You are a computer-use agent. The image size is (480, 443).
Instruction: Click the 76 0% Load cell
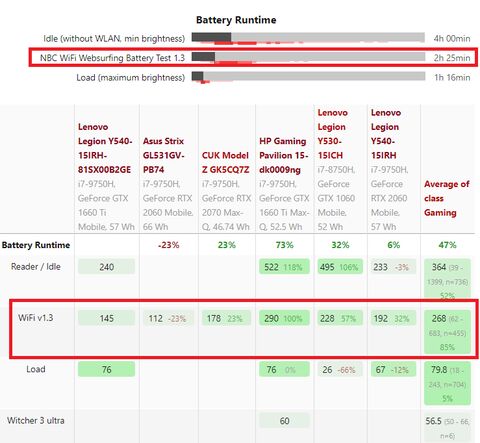pyautogui.click(x=284, y=369)
